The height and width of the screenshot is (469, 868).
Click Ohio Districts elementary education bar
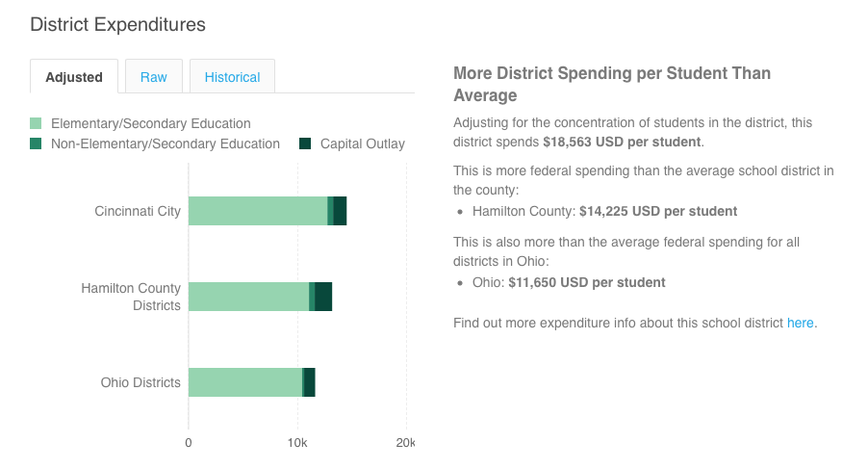point(244,382)
